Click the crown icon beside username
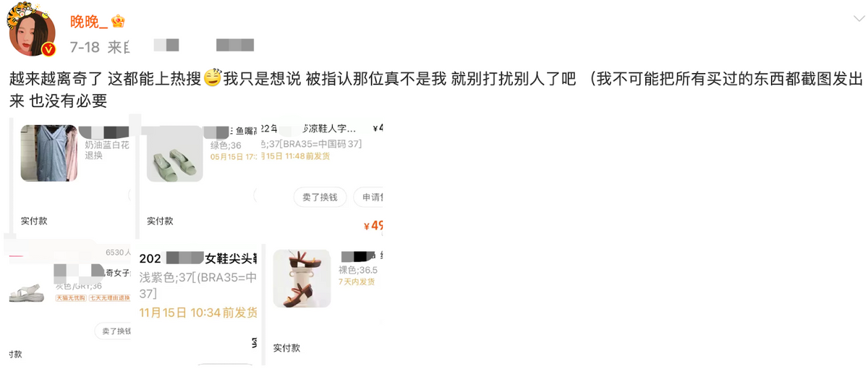Screen dimensions: 868x369 (119, 21)
